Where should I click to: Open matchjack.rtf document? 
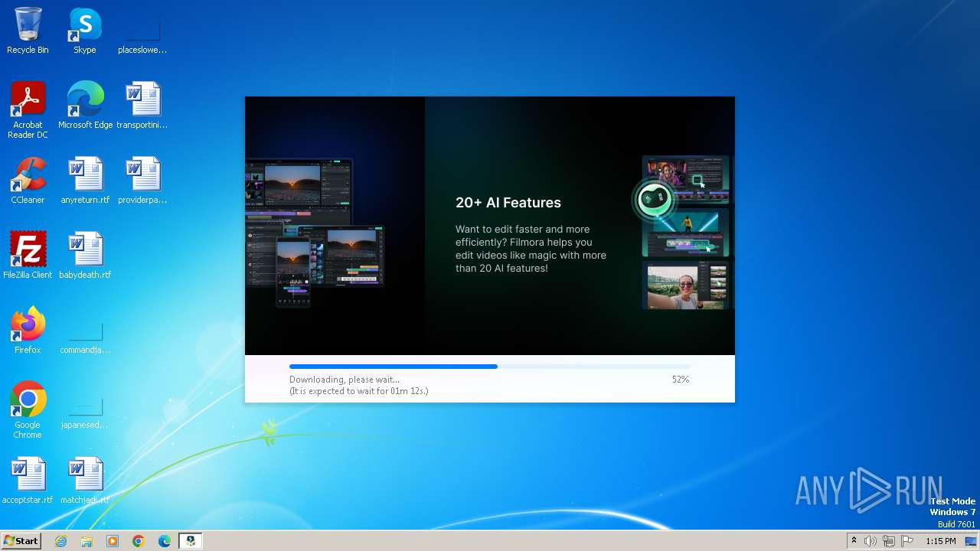point(85,480)
